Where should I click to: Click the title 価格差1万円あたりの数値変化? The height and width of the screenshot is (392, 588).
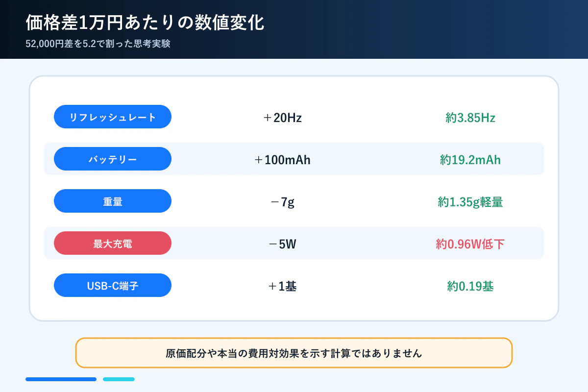click(145, 23)
